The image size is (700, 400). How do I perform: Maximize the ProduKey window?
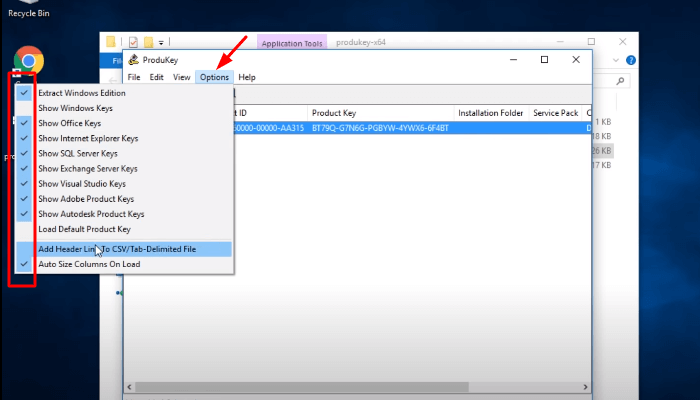tap(544, 60)
